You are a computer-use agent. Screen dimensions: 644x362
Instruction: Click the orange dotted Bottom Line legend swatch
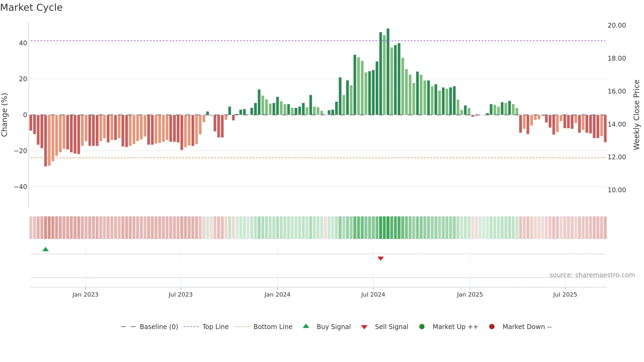click(242, 327)
